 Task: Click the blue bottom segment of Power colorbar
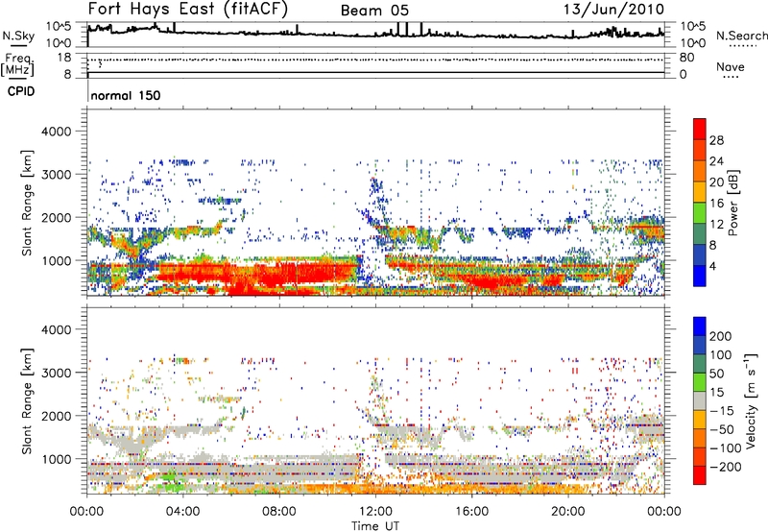coord(700,276)
